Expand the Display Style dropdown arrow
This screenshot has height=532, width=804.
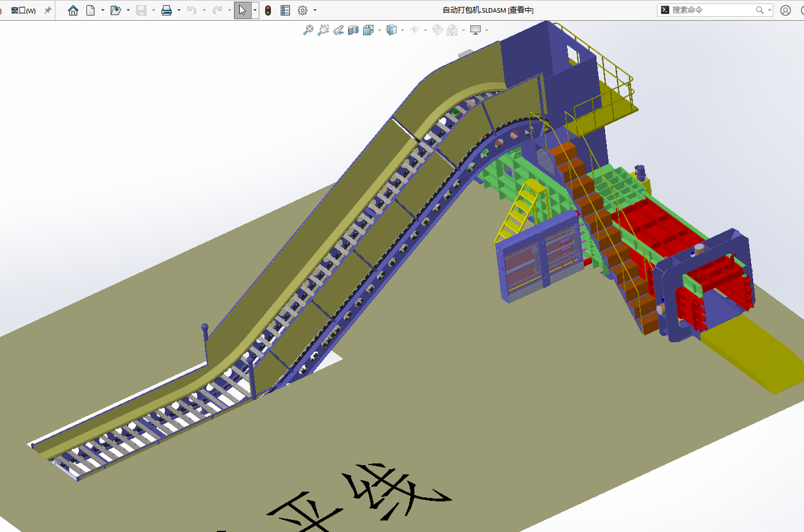[x=403, y=29]
